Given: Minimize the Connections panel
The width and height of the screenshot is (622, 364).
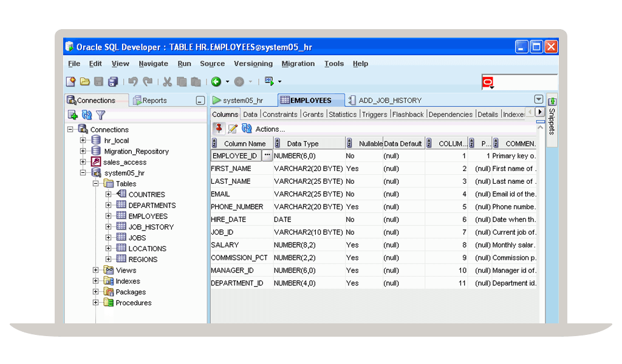Looking at the screenshot, I should coord(200,101).
